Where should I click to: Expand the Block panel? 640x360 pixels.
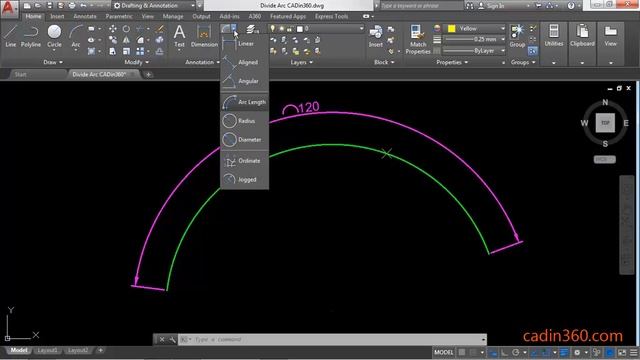(384, 62)
